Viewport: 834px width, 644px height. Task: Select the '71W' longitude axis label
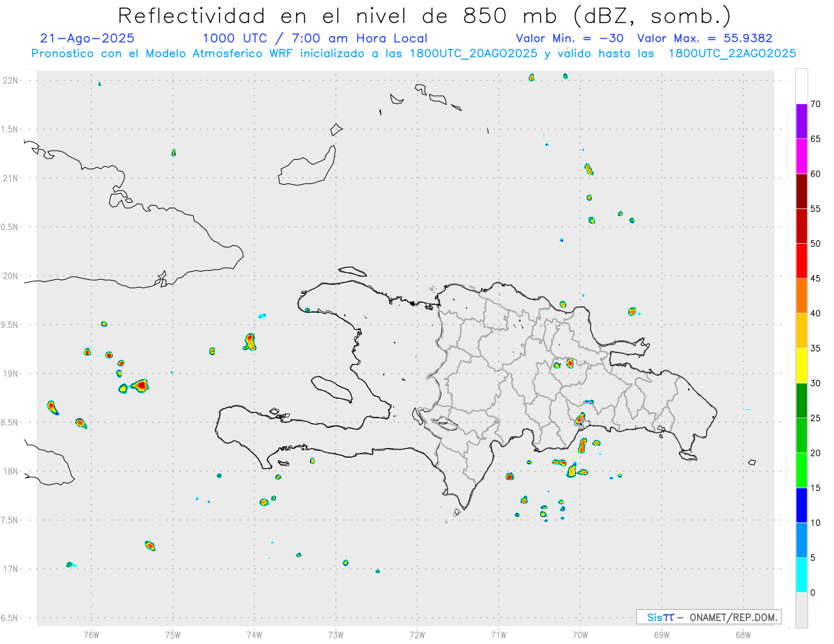click(498, 635)
